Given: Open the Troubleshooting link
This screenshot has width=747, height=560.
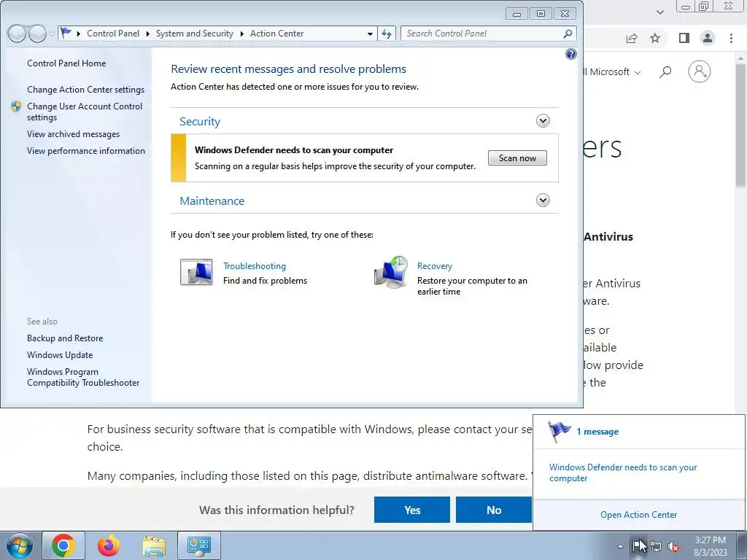Looking at the screenshot, I should pyautogui.click(x=255, y=265).
